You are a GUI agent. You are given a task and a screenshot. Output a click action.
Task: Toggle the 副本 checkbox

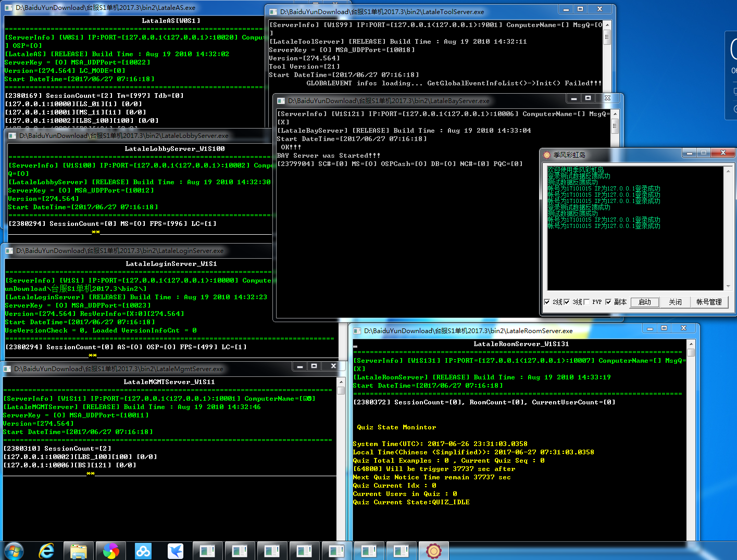coord(608,302)
